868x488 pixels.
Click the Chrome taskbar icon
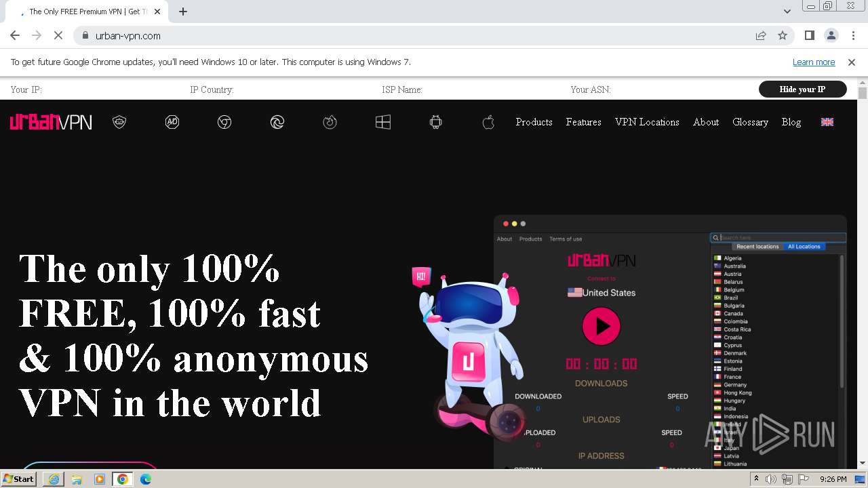click(x=123, y=479)
